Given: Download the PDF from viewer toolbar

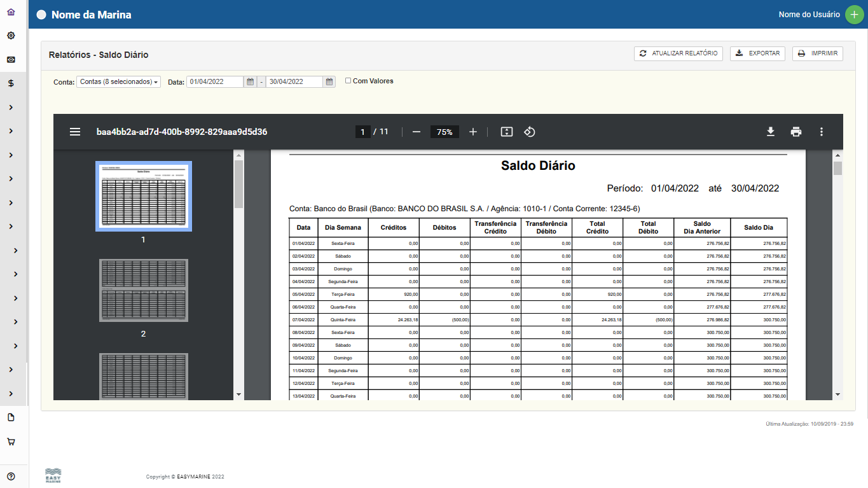Looking at the screenshot, I should pyautogui.click(x=770, y=132).
